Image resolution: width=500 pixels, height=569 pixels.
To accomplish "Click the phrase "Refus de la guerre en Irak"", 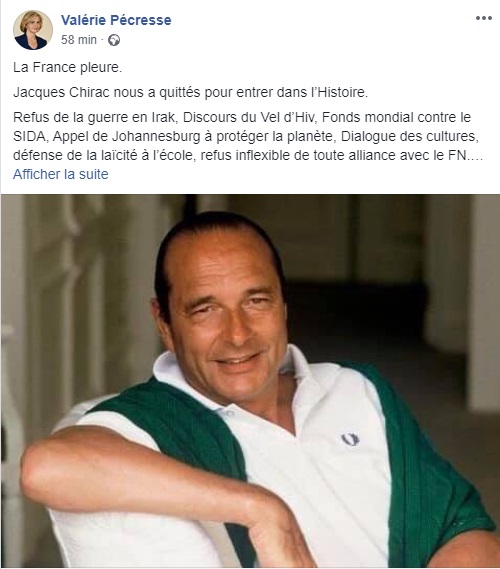I will pyautogui.click(x=94, y=118).
